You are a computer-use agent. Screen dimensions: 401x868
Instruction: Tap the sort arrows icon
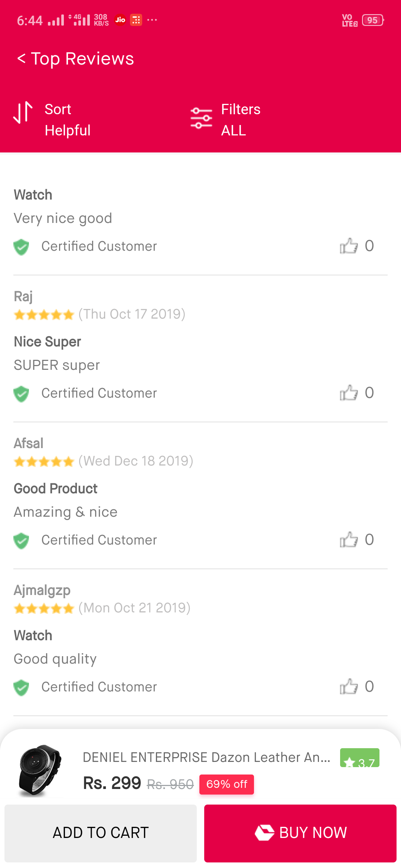[x=23, y=112]
